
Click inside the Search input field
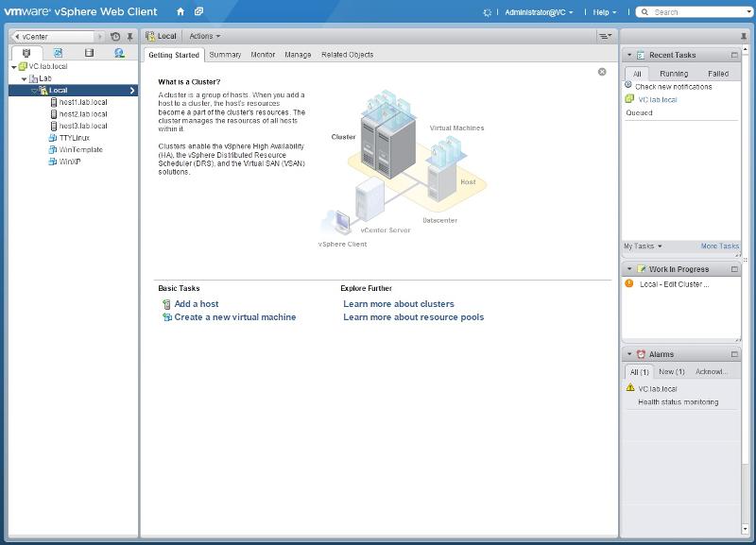[698, 12]
